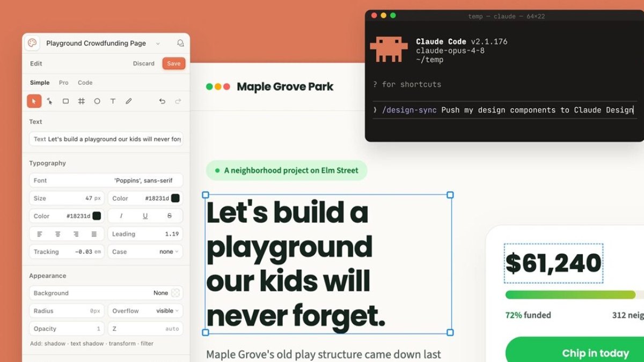Click the three-dot Maple Grove Park logo

[218, 86]
